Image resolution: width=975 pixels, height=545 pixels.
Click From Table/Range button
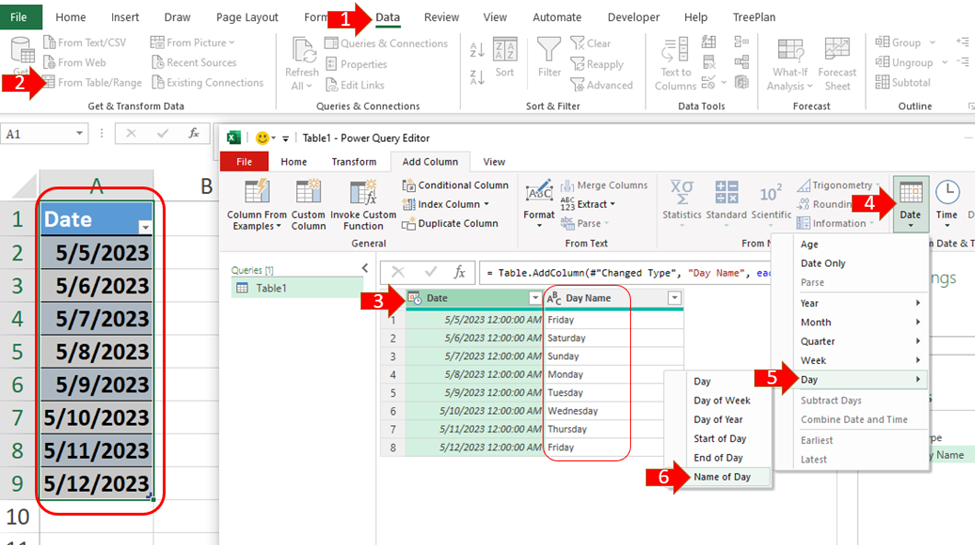point(93,82)
